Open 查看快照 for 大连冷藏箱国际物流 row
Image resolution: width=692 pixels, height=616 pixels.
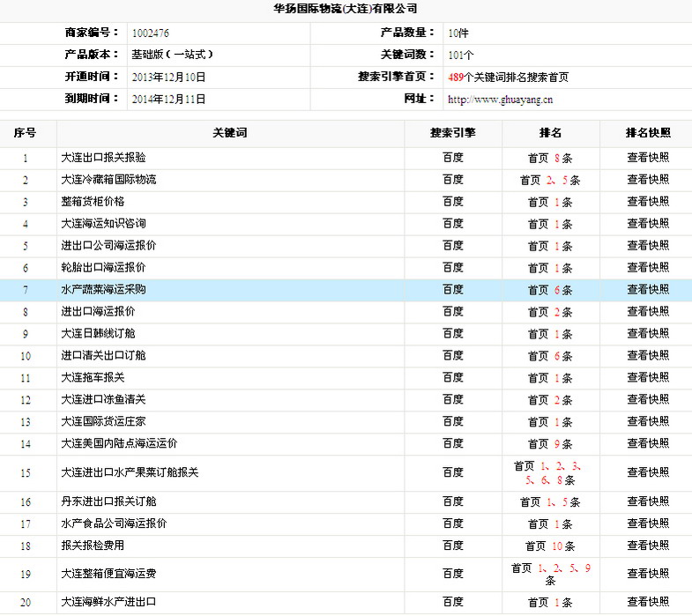pos(647,180)
